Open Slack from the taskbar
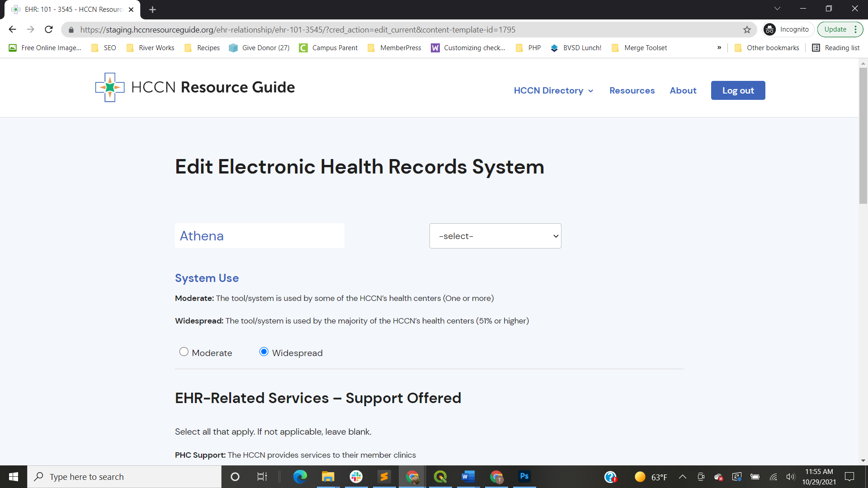Screen dimensions: 868x488 pos(356,477)
